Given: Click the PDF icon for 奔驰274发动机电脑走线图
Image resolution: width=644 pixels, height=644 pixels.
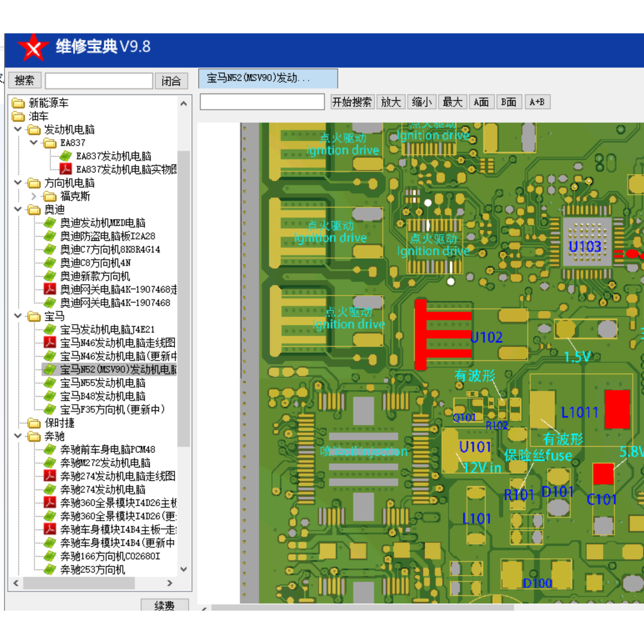Looking at the screenshot, I should click(x=50, y=476).
